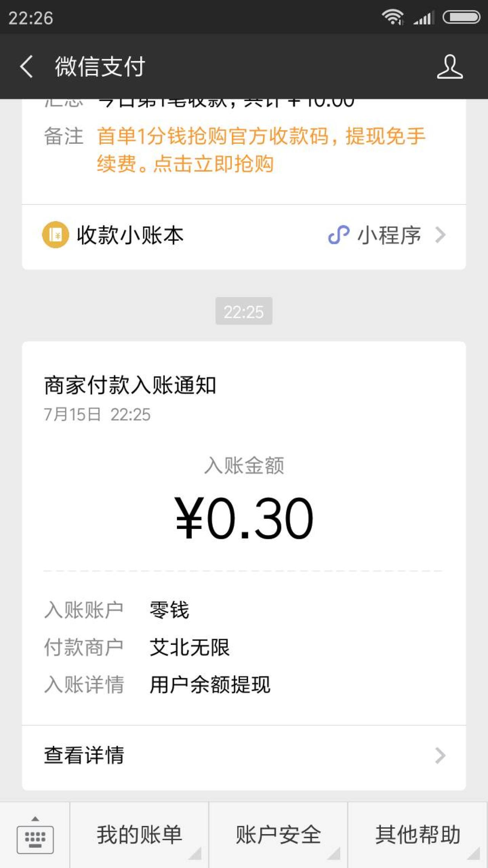Tap the cellular signal bars icon
488x868 pixels.
[x=424, y=18]
